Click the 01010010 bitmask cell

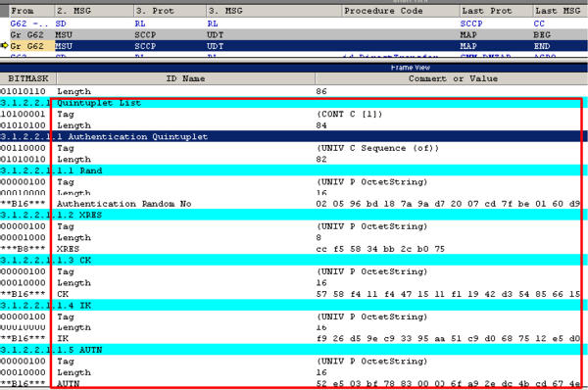coord(23,160)
